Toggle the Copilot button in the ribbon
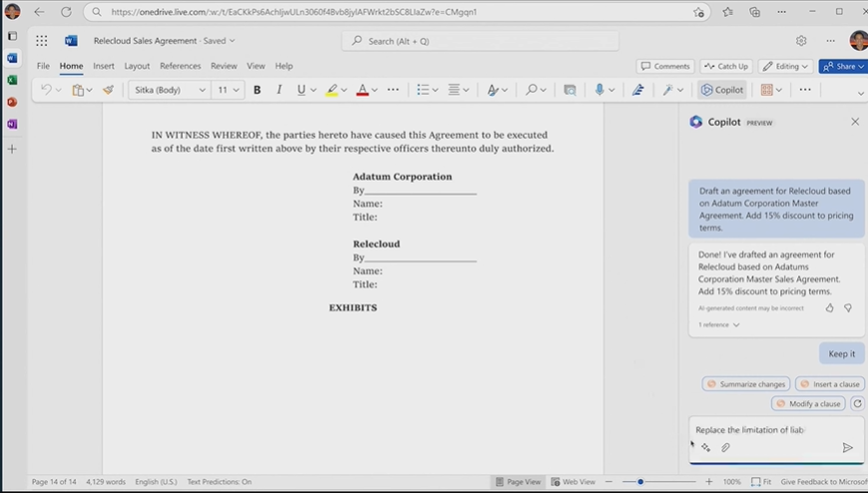Viewport: 868px width, 493px height. [x=721, y=90]
